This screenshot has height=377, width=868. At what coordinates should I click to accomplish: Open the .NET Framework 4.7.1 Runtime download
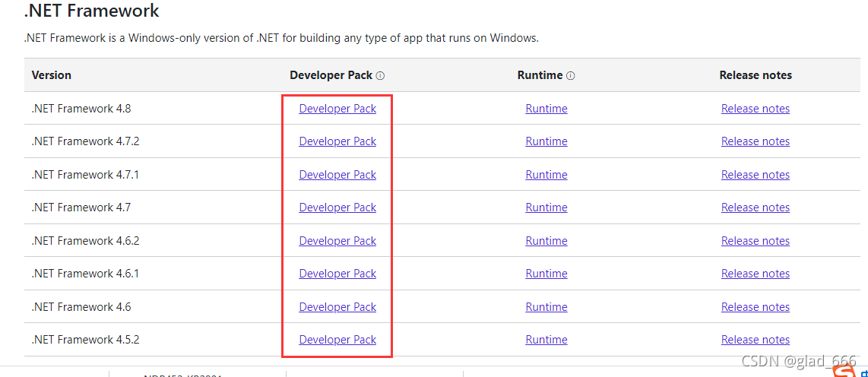tap(546, 175)
